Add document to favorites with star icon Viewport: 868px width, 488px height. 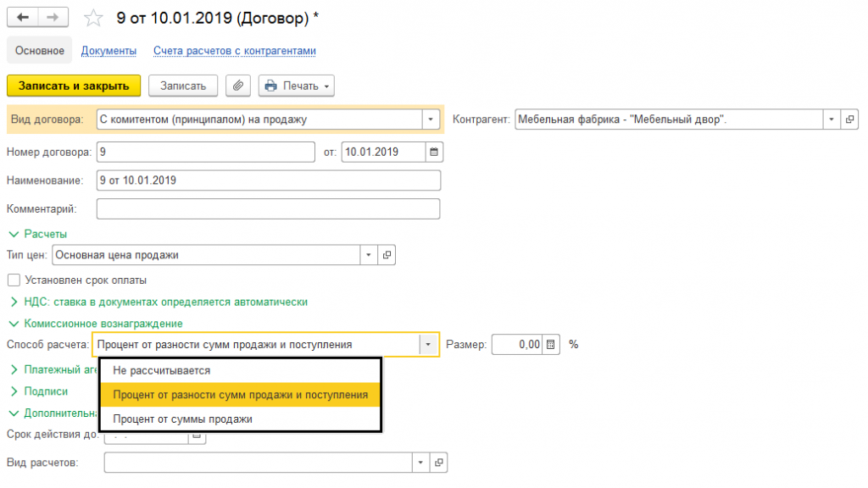[x=94, y=18]
